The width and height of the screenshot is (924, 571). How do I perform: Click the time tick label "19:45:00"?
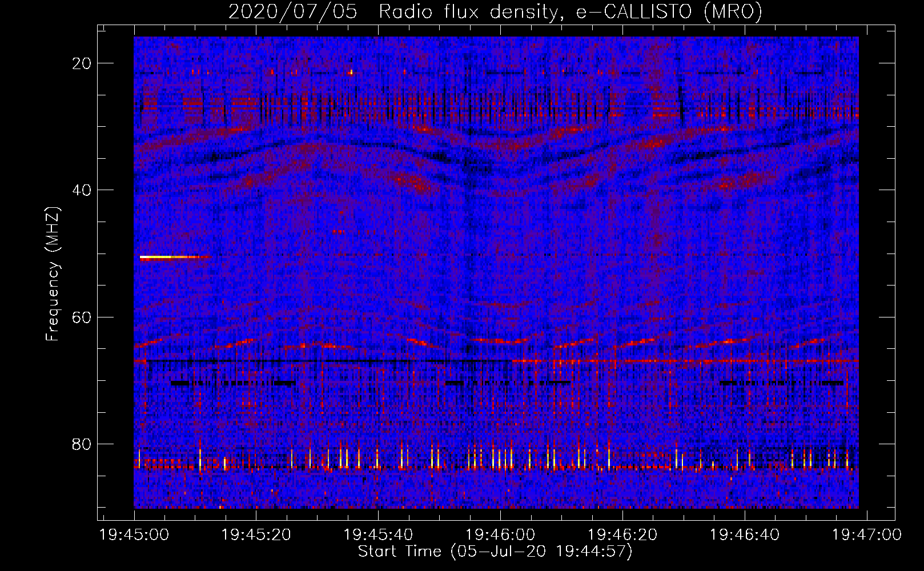[134, 534]
